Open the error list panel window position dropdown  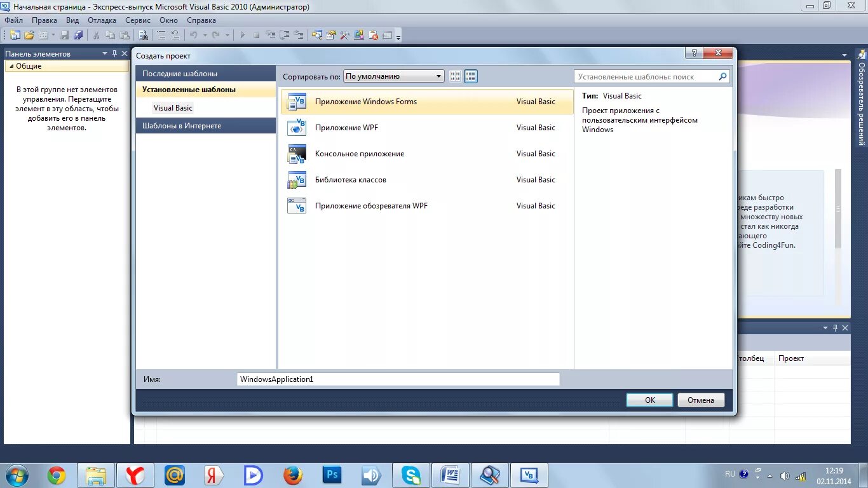coord(825,328)
